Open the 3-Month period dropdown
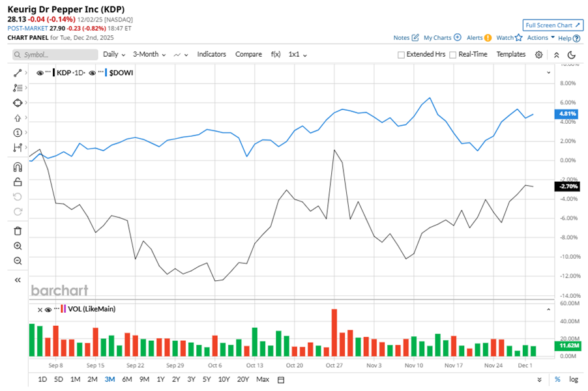 [149, 54]
